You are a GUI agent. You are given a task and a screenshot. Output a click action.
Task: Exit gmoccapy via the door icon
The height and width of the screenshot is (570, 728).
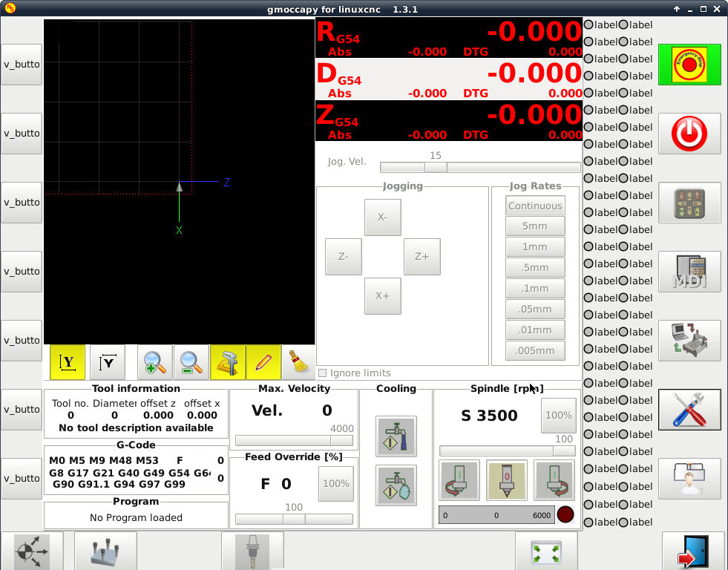[693, 551]
